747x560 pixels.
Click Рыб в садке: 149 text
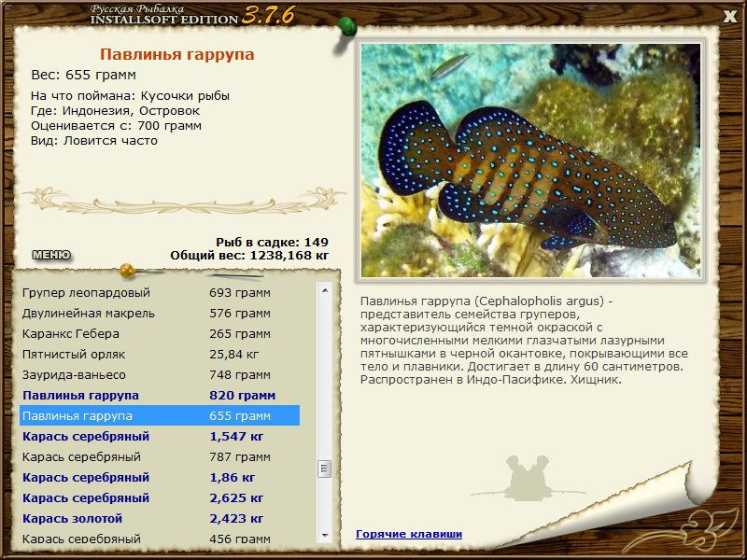(272, 242)
